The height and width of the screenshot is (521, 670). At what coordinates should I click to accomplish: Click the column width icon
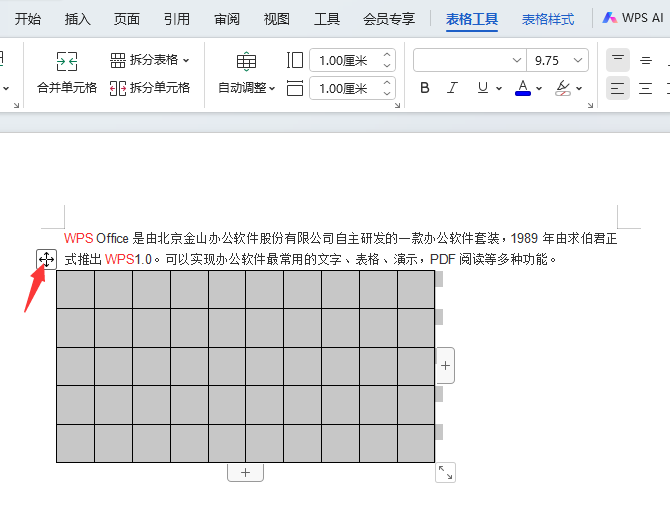click(x=295, y=88)
